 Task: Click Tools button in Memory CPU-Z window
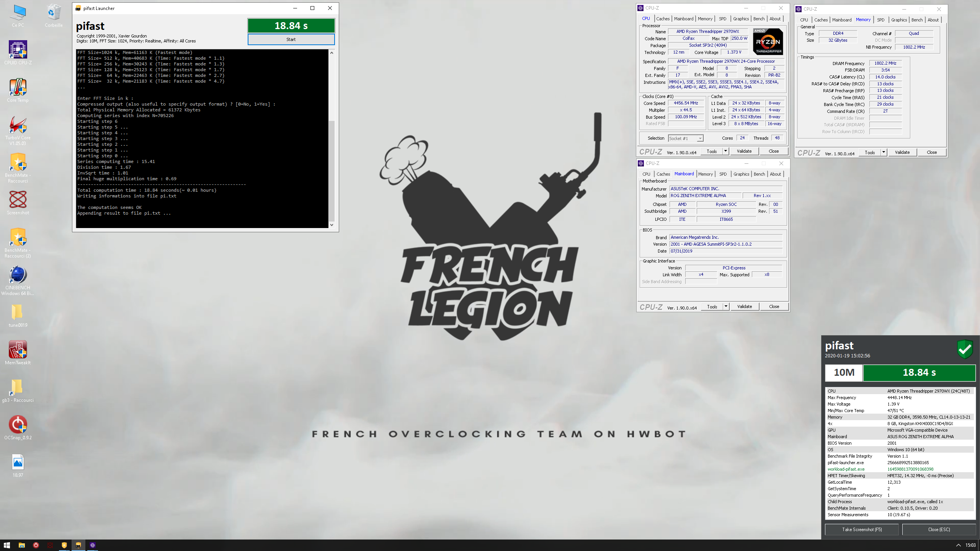870,152
